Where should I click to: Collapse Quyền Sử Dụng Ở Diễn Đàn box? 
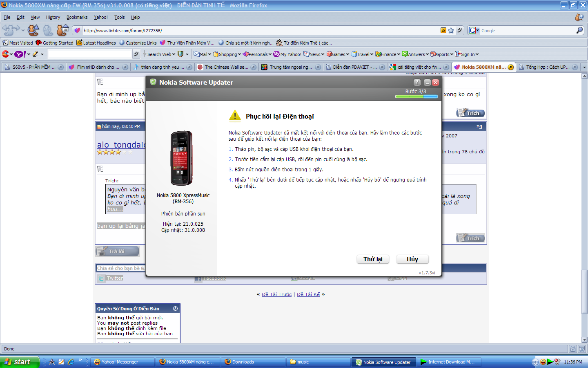pyautogui.click(x=175, y=308)
